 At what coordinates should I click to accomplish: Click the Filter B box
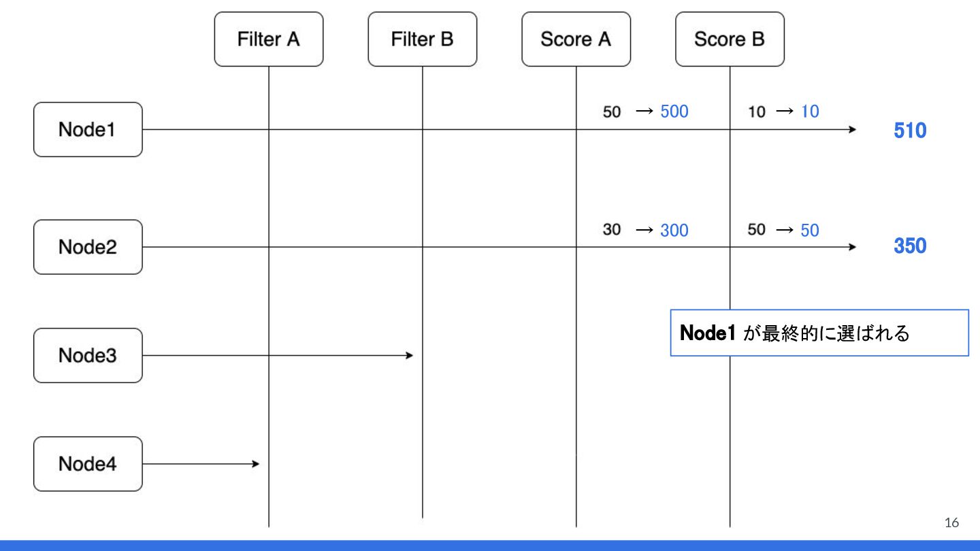[422, 39]
